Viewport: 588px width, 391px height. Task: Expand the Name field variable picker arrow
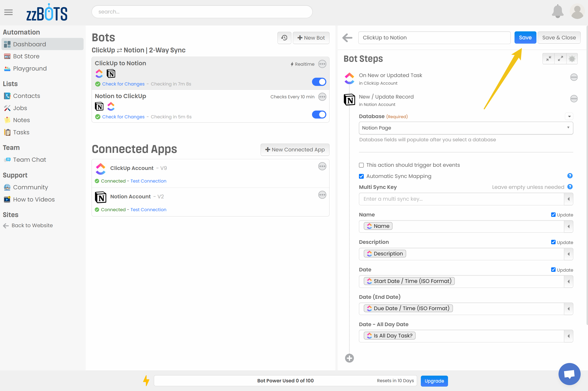568,226
